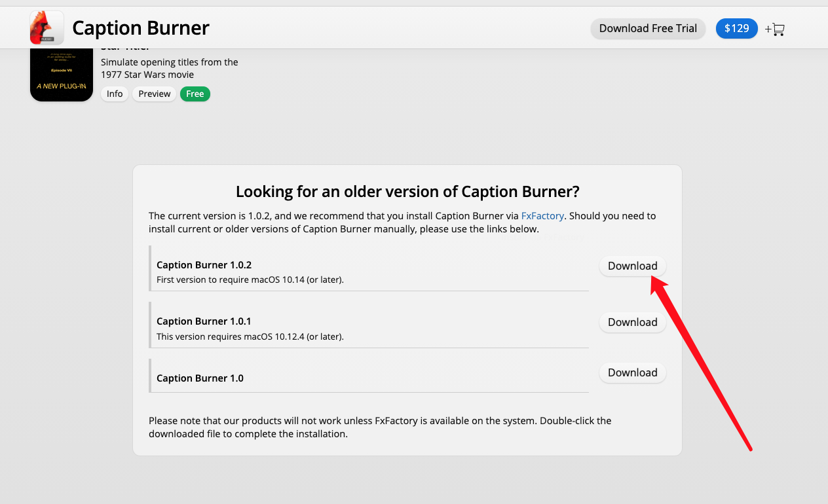
Task: Download Caption Burner 1.0
Action: point(632,372)
